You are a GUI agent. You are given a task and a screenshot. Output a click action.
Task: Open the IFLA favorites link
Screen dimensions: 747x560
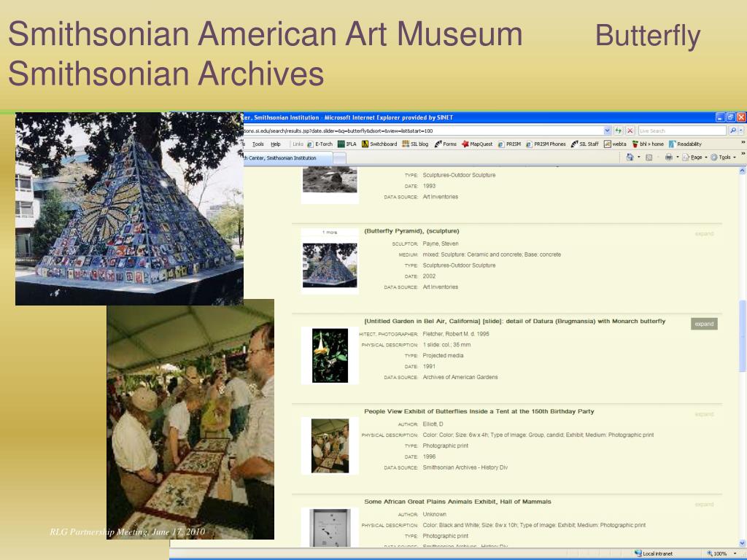pos(347,144)
